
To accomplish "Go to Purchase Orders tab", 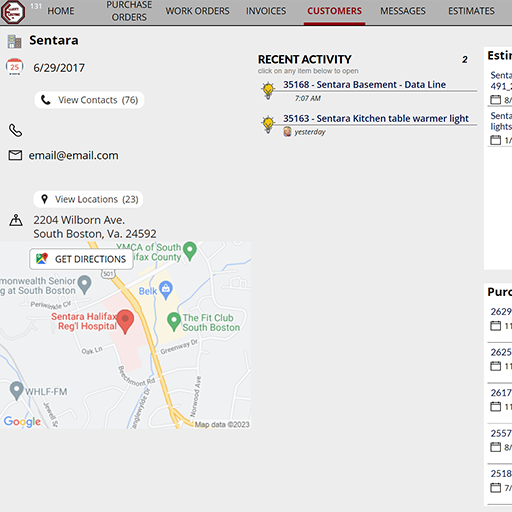I will point(129,11).
